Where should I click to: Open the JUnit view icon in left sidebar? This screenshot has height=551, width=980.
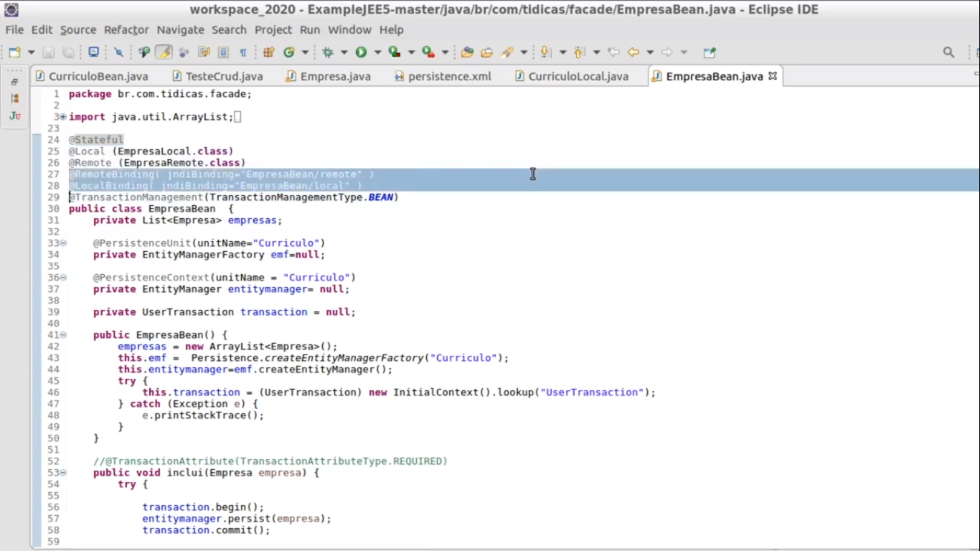pos(14,116)
